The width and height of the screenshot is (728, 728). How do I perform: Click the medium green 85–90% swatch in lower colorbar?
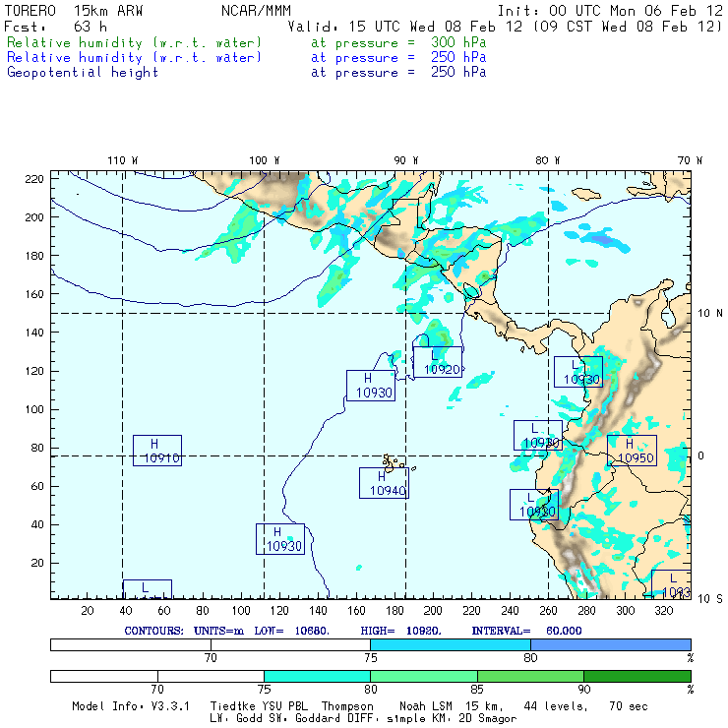(530, 676)
